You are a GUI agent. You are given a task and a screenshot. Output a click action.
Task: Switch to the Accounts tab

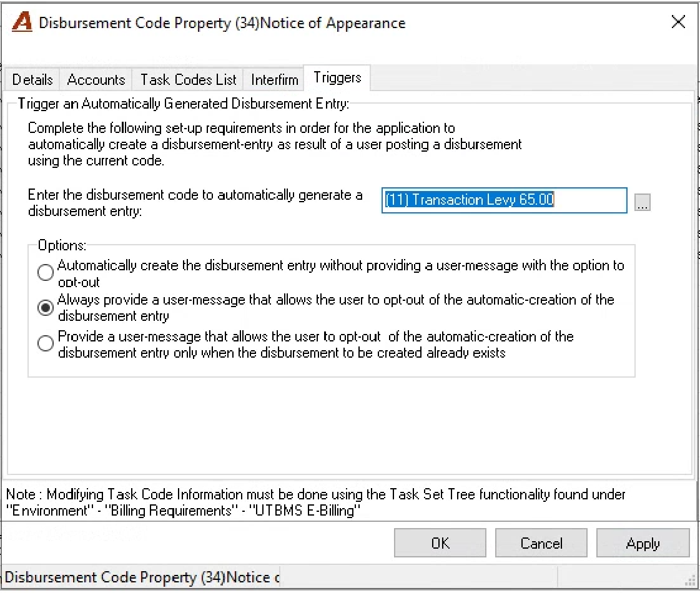pyautogui.click(x=96, y=79)
